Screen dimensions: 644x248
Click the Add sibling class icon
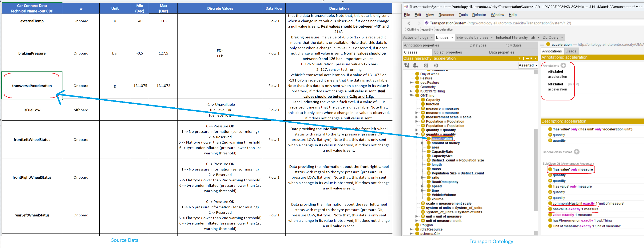(415, 66)
